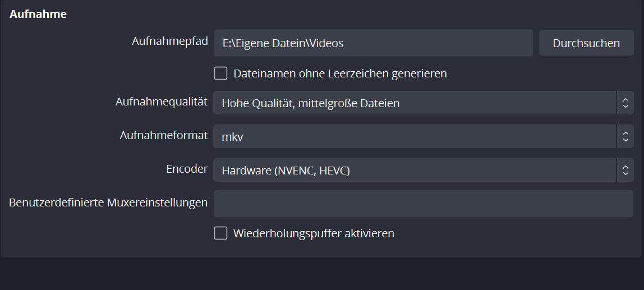This screenshot has height=290, width=644.
Task: Click the Encoder label
Action: [x=187, y=169]
